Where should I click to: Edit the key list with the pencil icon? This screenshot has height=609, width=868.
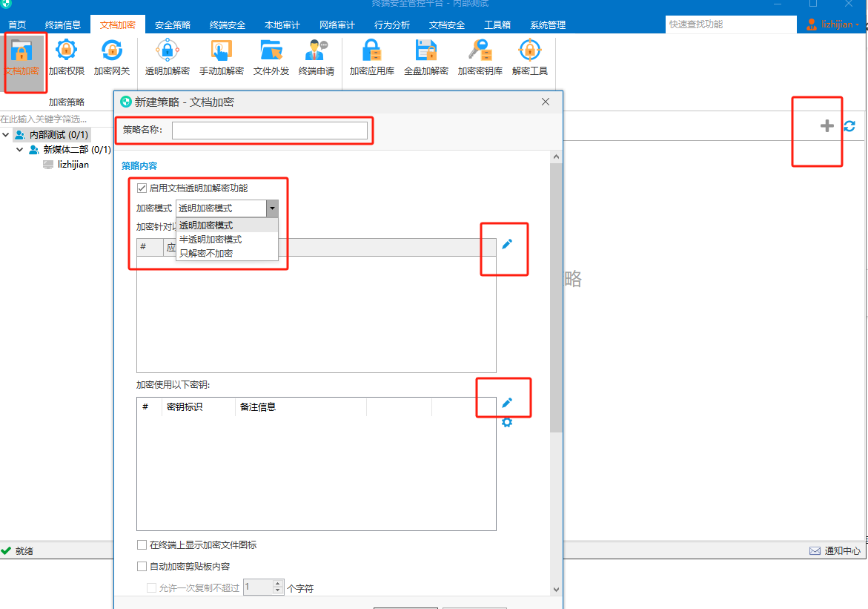coord(507,402)
